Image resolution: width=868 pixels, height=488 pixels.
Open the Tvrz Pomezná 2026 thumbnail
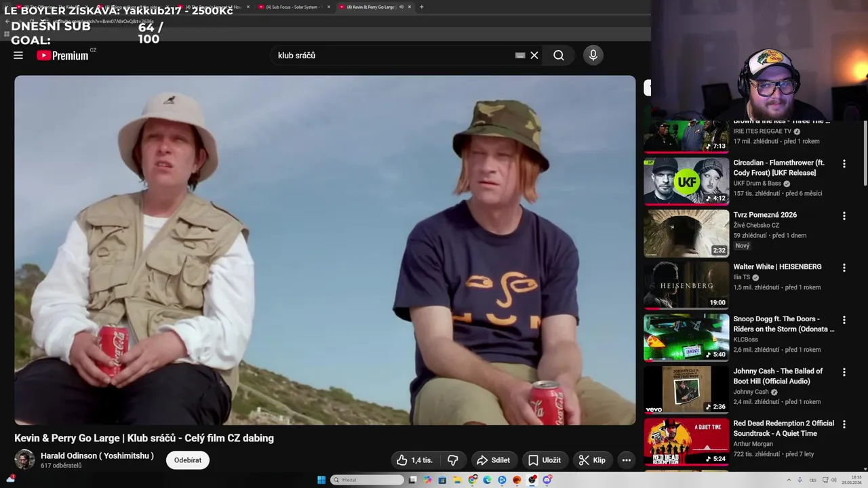(686, 233)
